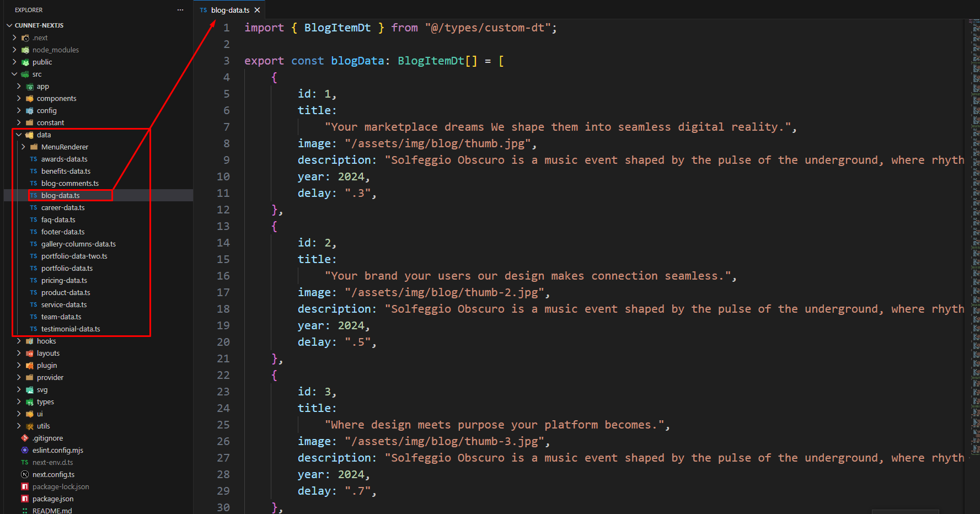Click the package-lock.json npm icon
980x514 pixels.
pos(25,486)
